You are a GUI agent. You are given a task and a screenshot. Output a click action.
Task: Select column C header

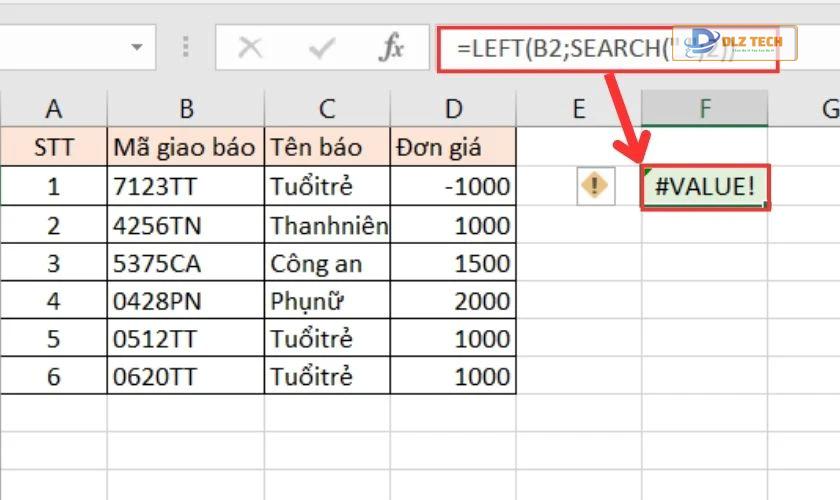point(327,109)
